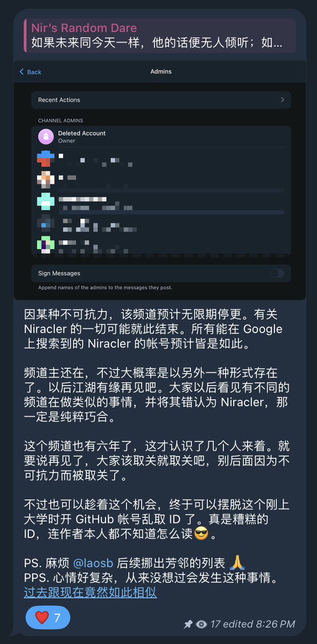The height and width of the screenshot is (644, 317).
Task: Click the Admins screenshot thumbnail
Action: 160,180
